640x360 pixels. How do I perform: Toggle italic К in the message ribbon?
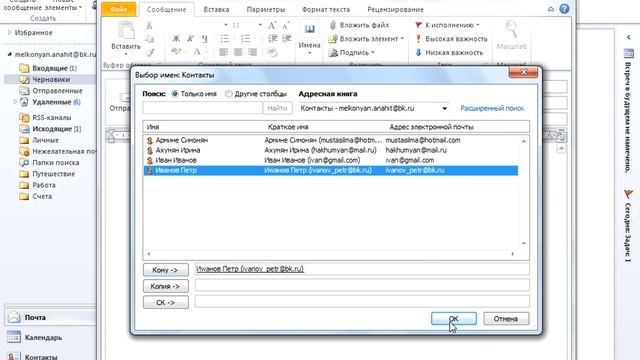(x=190, y=39)
